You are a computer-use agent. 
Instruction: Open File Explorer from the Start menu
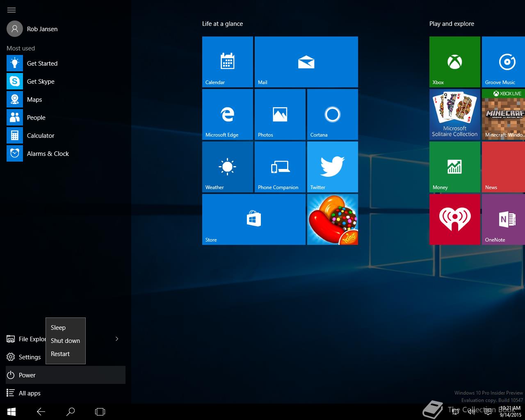click(x=26, y=339)
